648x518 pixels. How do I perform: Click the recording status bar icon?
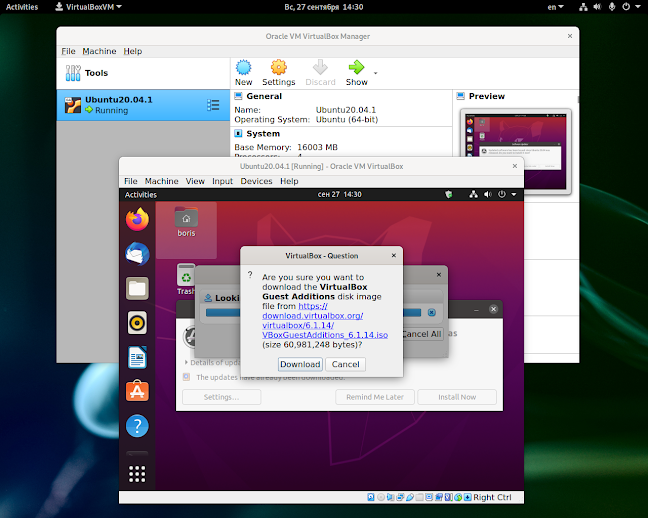click(x=439, y=497)
